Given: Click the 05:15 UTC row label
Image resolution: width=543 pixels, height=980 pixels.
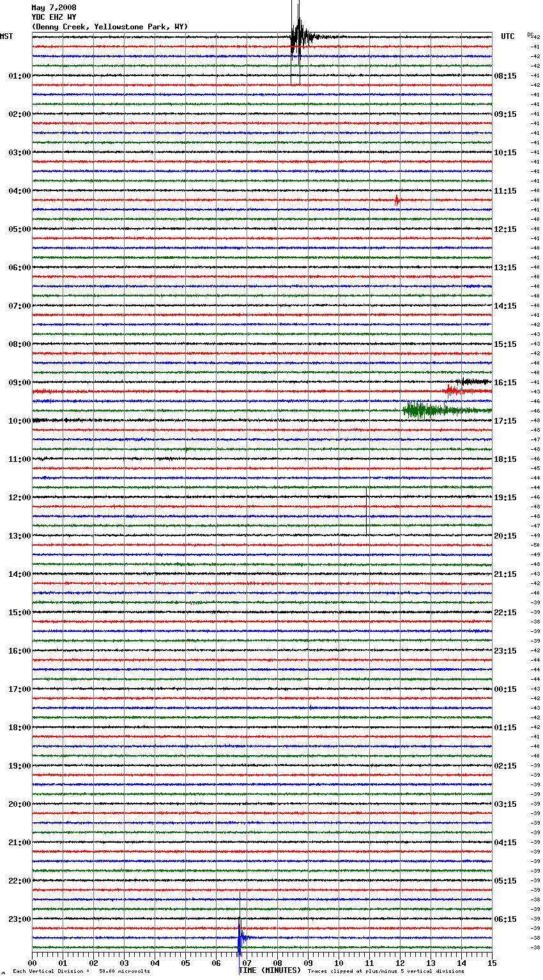Looking at the screenshot, I should pos(505,881).
